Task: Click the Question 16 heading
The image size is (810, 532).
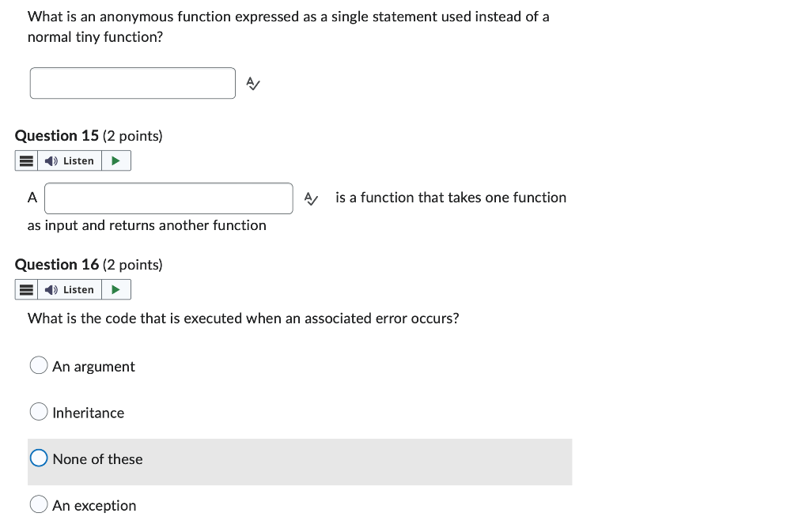Action: [x=89, y=265]
